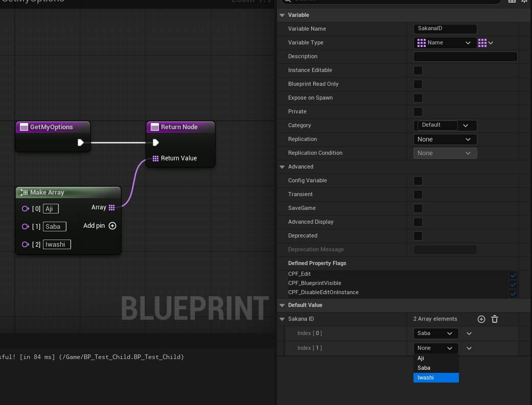
Task: Choose Aji in the dropdown list
Action: click(x=435, y=359)
